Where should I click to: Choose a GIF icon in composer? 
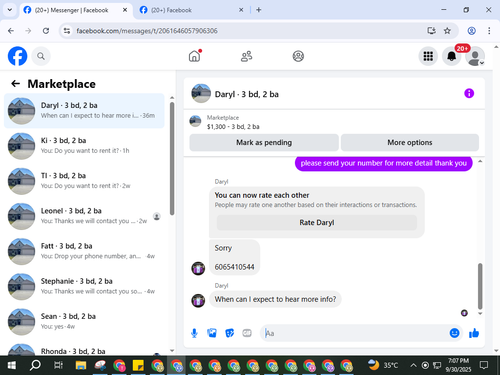(247, 333)
